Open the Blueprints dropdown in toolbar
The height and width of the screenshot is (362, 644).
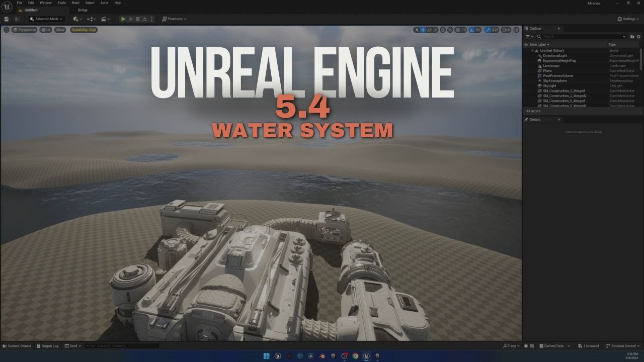[x=91, y=19]
